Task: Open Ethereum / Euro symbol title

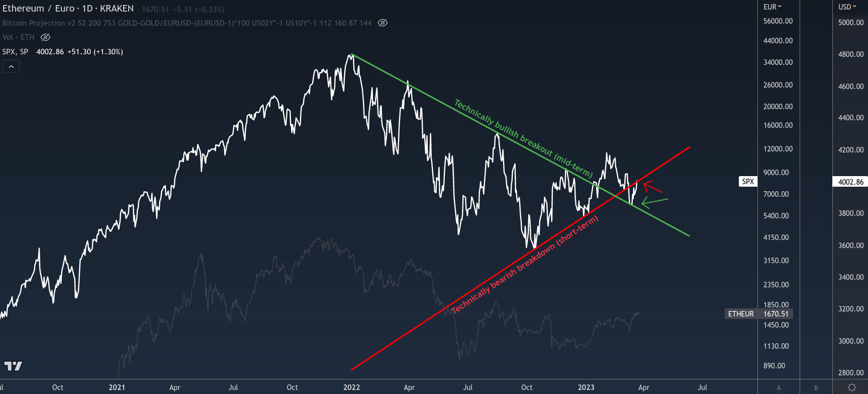Action: point(68,9)
